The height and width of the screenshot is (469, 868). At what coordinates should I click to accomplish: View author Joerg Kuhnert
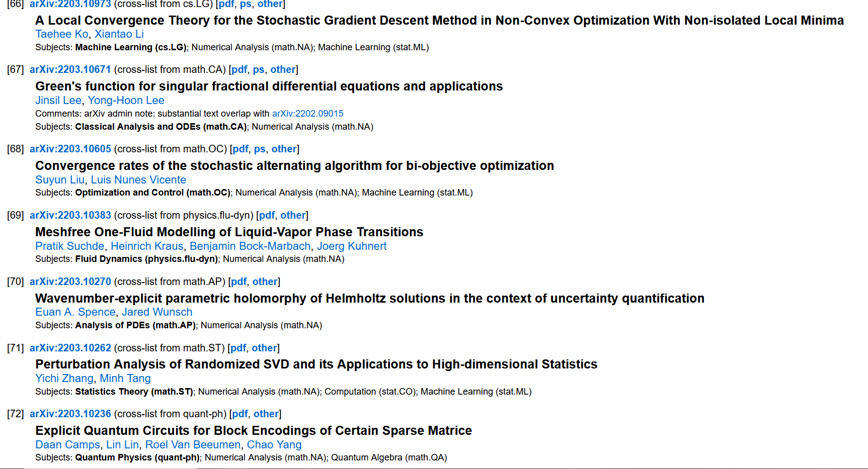click(352, 246)
